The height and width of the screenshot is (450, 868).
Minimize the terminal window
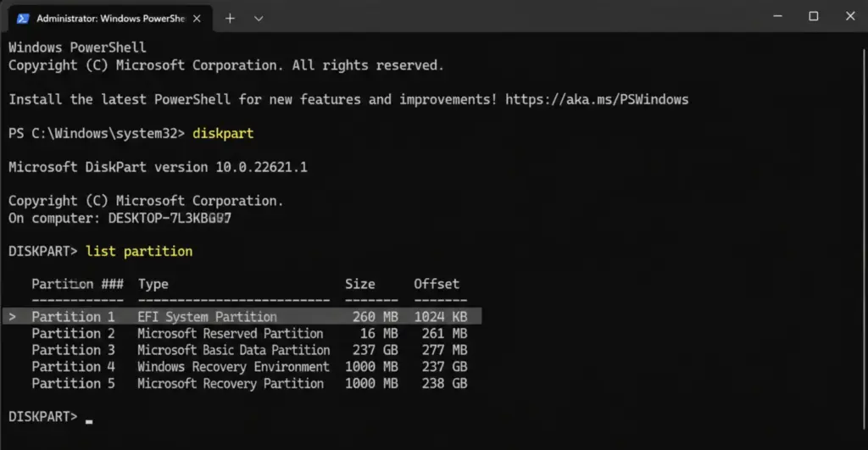point(778,16)
